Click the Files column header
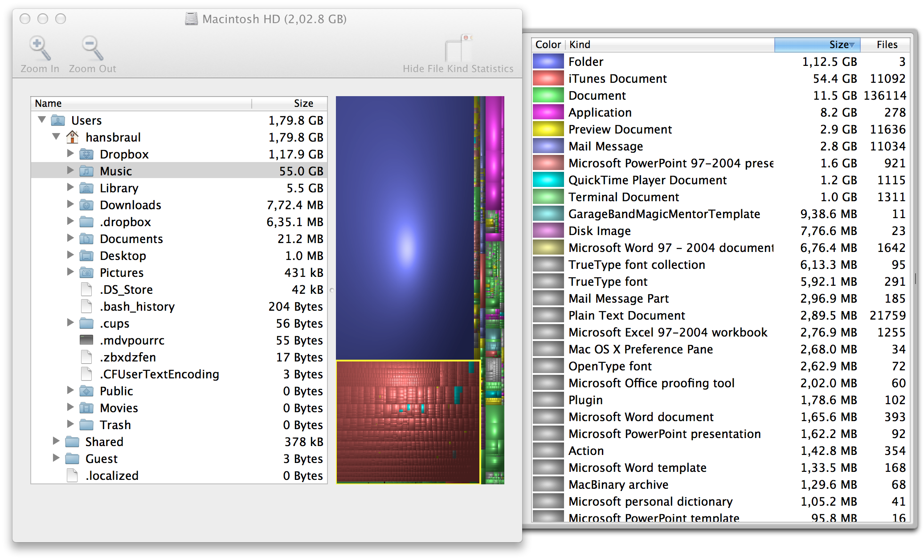The image size is (924, 560). [x=887, y=45]
